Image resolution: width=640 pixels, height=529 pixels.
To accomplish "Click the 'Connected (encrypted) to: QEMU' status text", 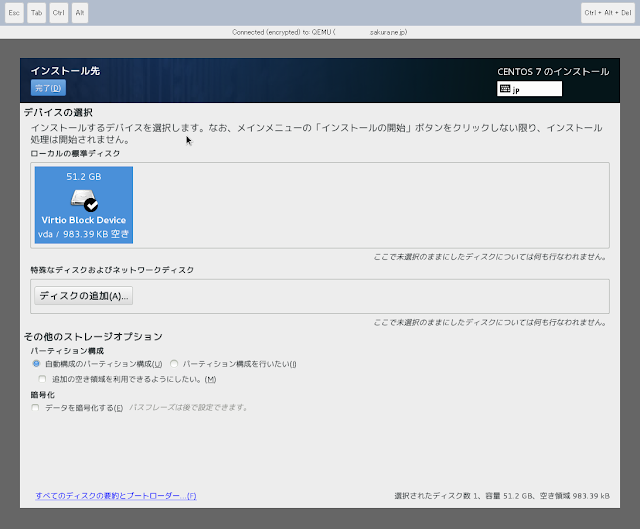I will (x=320, y=32).
